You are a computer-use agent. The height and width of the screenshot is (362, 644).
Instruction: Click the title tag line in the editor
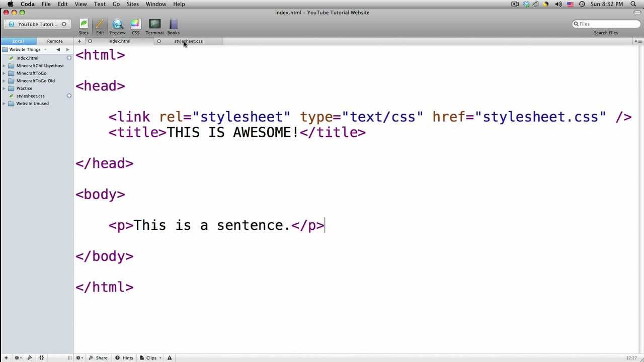point(237,132)
